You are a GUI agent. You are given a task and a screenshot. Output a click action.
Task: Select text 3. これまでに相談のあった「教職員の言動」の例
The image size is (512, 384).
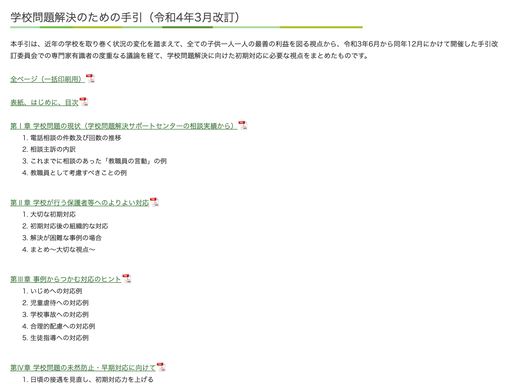coord(94,161)
